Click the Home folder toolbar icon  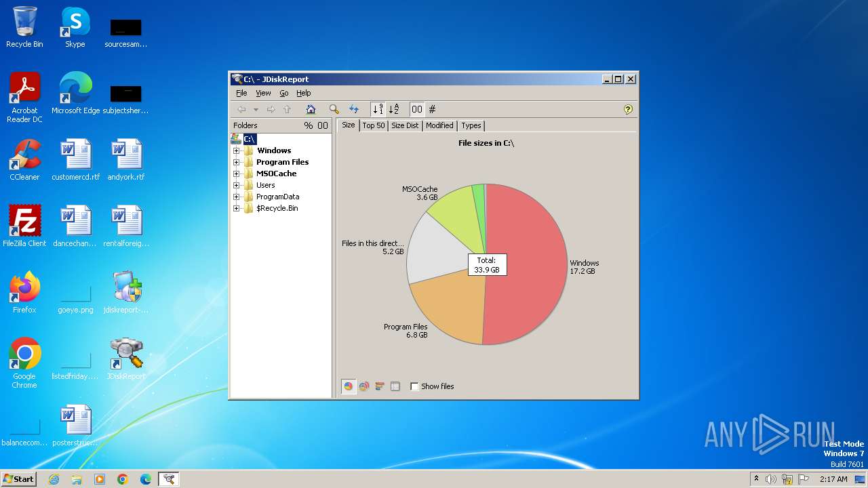tap(311, 109)
